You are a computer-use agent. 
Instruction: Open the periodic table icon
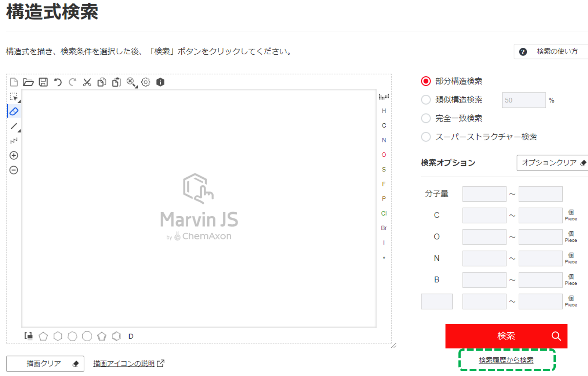click(x=384, y=97)
